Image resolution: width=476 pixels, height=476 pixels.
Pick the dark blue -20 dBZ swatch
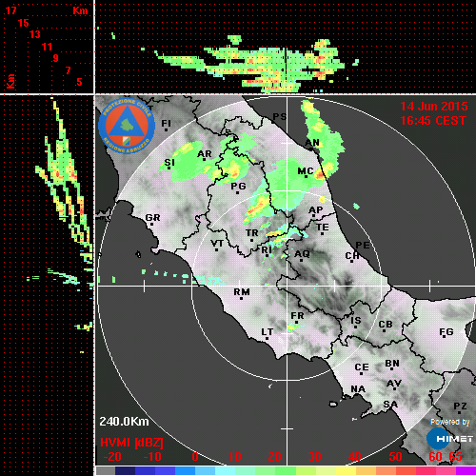coord(125,471)
